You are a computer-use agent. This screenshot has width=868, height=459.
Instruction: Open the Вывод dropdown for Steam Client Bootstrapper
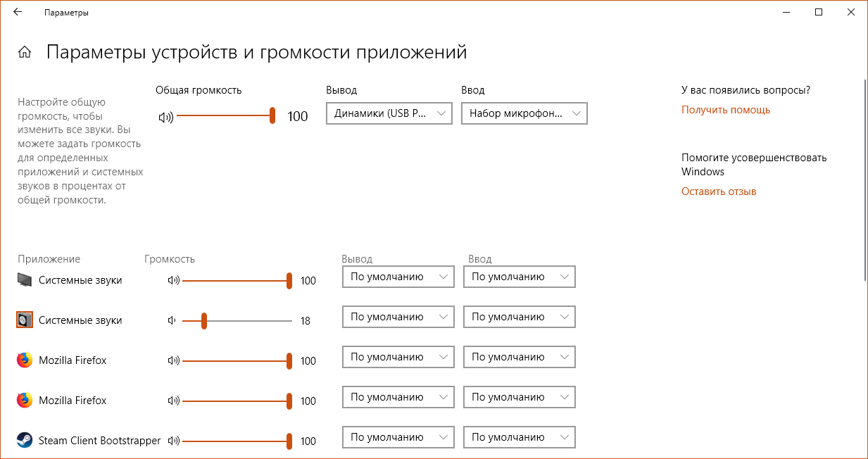pos(398,436)
